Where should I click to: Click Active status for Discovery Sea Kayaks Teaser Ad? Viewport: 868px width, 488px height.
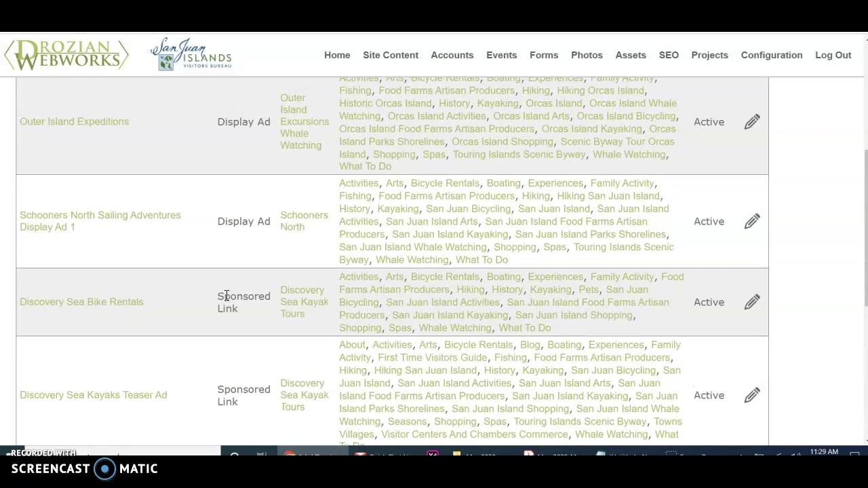(709, 395)
